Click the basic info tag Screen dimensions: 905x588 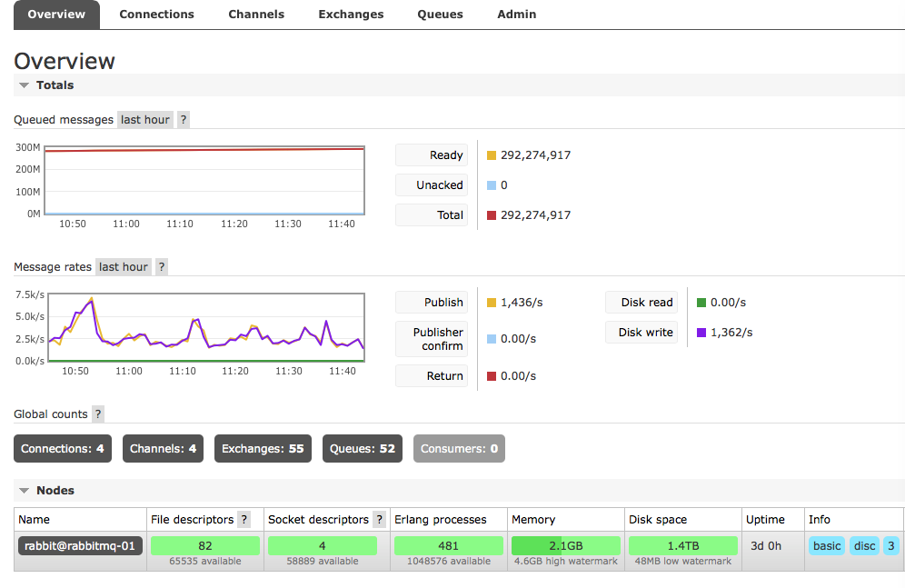(x=827, y=546)
